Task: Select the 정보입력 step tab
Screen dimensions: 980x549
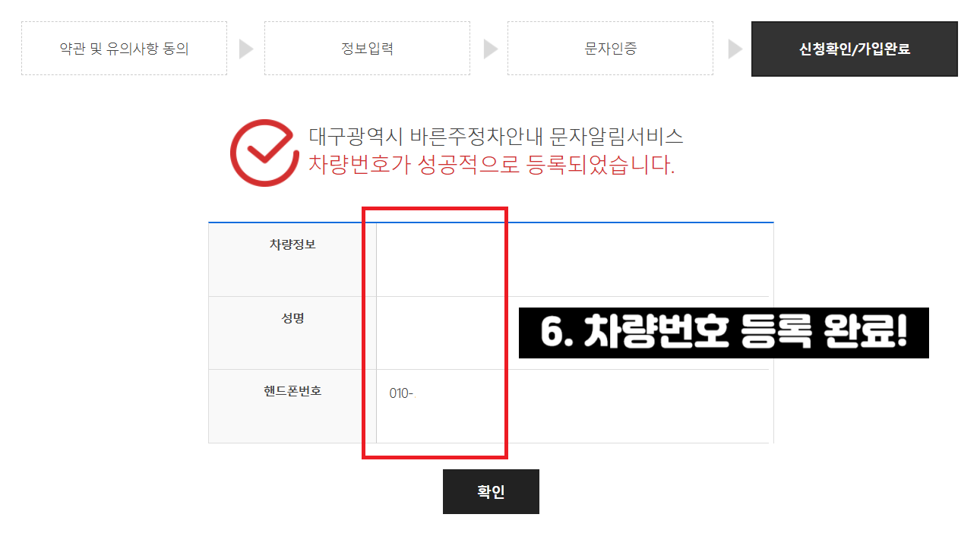Action: tap(367, 49)
